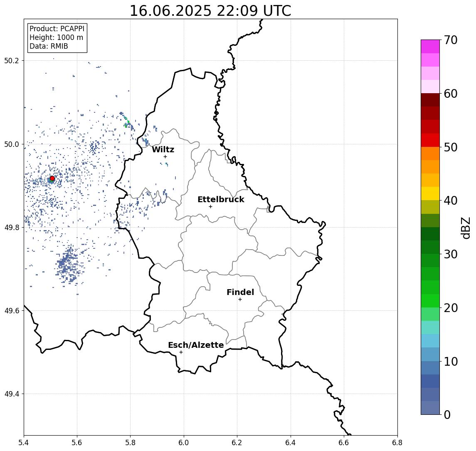Click the 5.6 longitude tick label

click(77, 443)
